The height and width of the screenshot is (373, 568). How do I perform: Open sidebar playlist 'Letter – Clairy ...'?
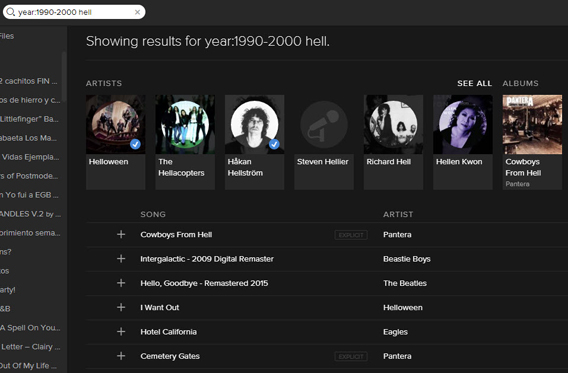30,347
